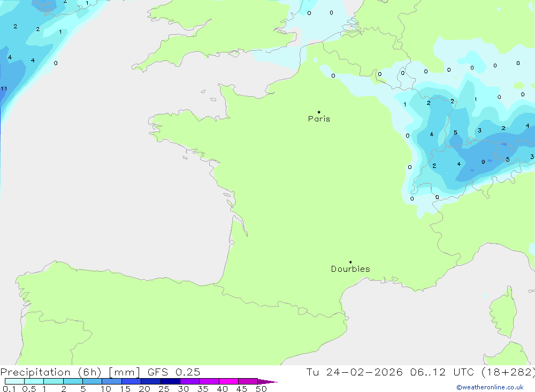Click the "06..12 UTC" time range text
The height and width of the screenshot is (392, 535).
point(442,372)
